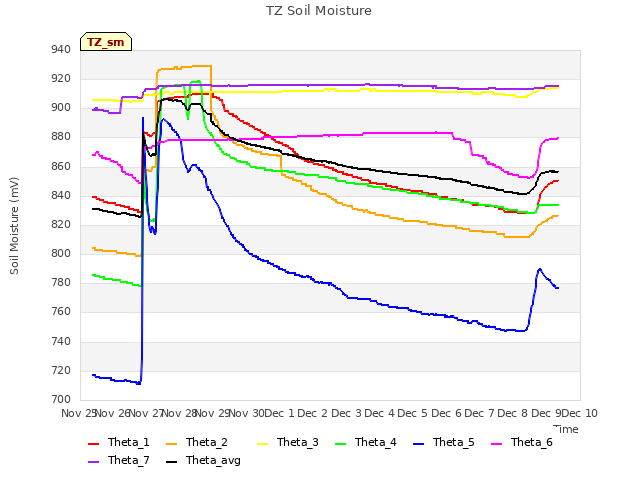Click the 740 y-axis tick label
This screenshot has height=480, width=640.
click(x=61, y=342)
